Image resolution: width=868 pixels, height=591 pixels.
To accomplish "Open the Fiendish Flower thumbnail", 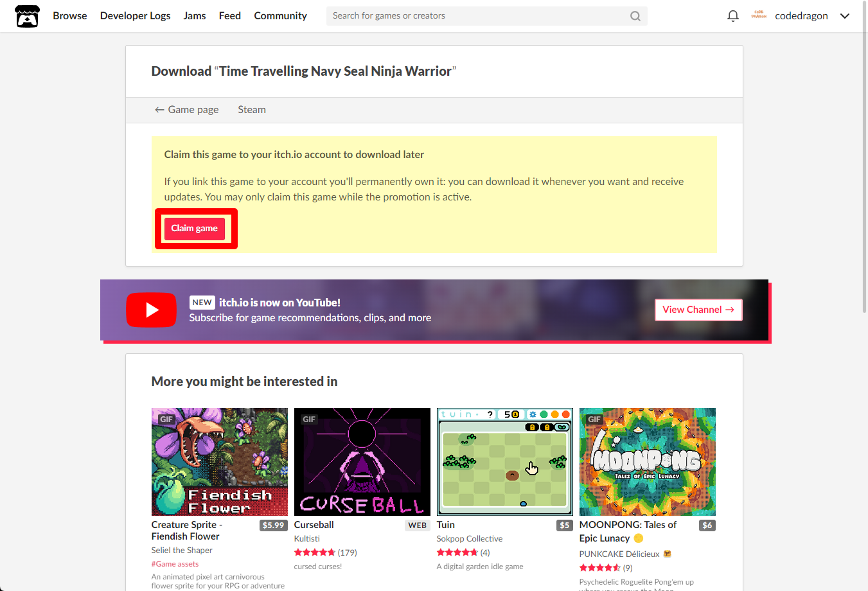I will click(x=220, y=462).
